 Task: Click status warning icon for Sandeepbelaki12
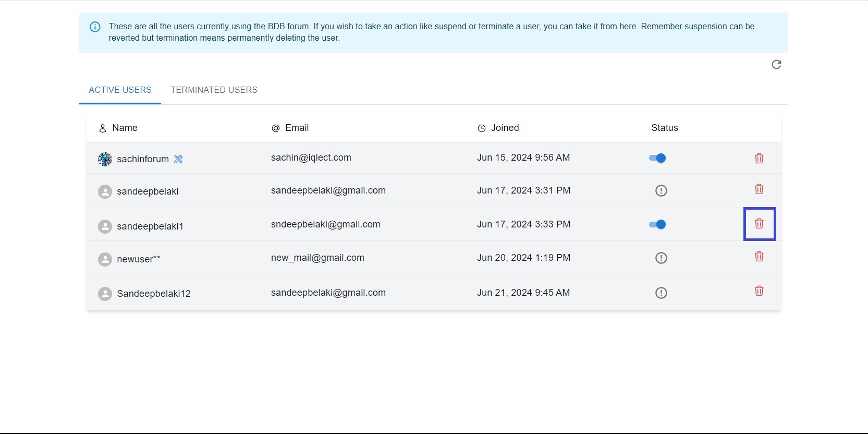(x=661, y=293)
